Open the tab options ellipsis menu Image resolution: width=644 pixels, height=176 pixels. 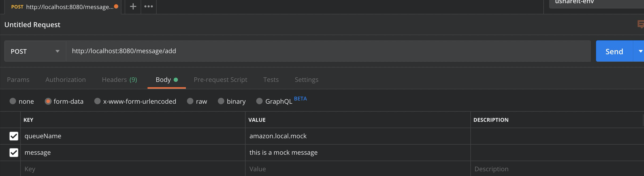tap(148, 6)
